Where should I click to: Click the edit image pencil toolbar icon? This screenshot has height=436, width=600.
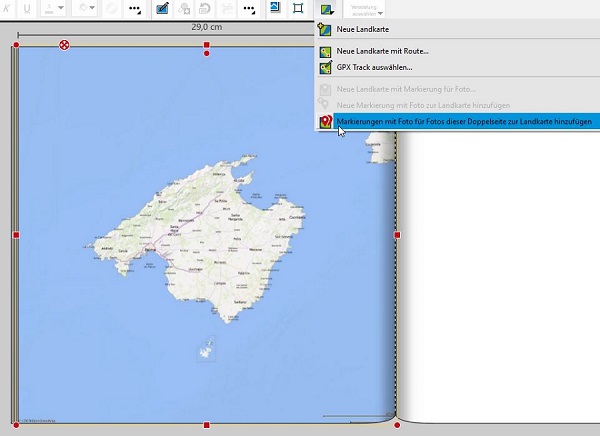161,8
